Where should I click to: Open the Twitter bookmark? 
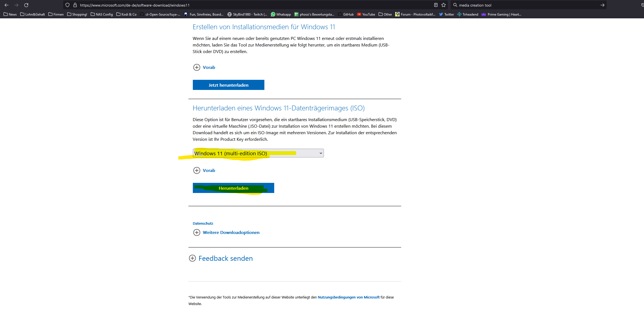point(447,14)
